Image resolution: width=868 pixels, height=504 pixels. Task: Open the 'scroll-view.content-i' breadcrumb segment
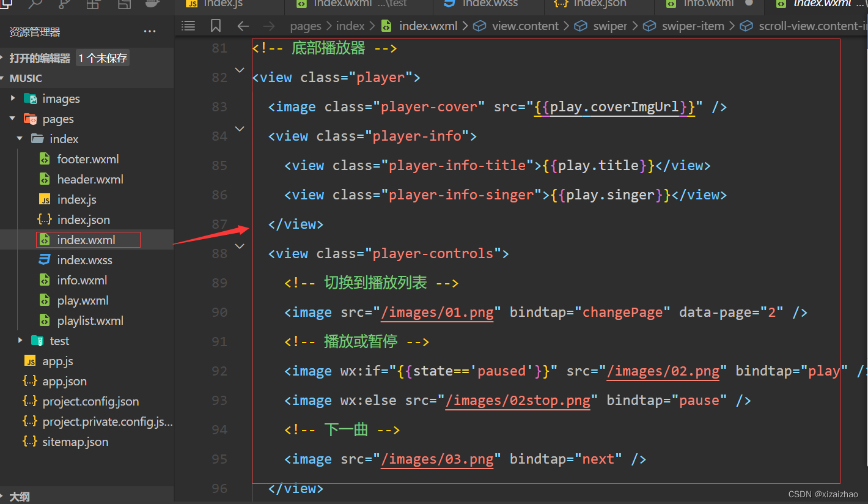coord(812,26)
